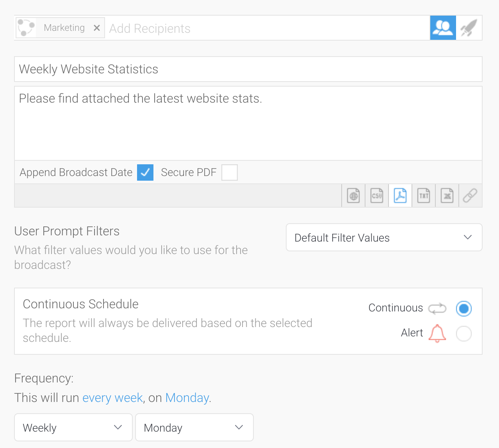This screenshot has width=499, height=448.
Task: Open the Default Filter Values dropdown
Action: [x=384, y=237]
